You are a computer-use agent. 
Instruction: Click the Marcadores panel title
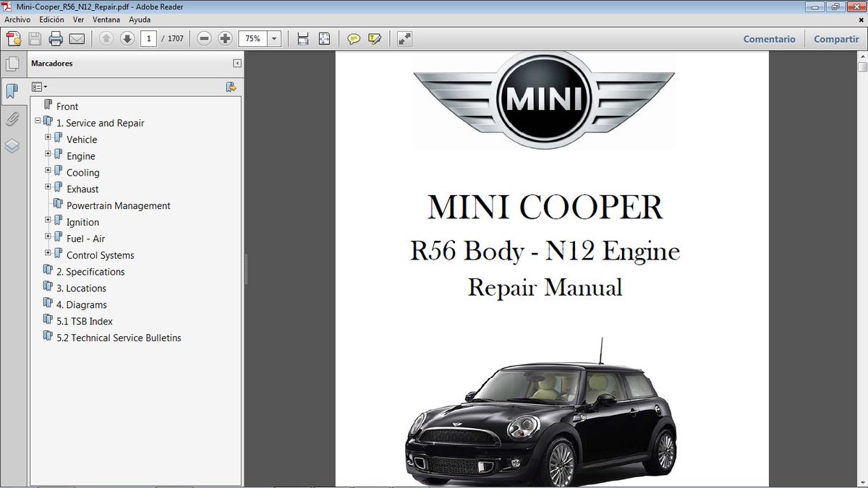coord(52,64)
